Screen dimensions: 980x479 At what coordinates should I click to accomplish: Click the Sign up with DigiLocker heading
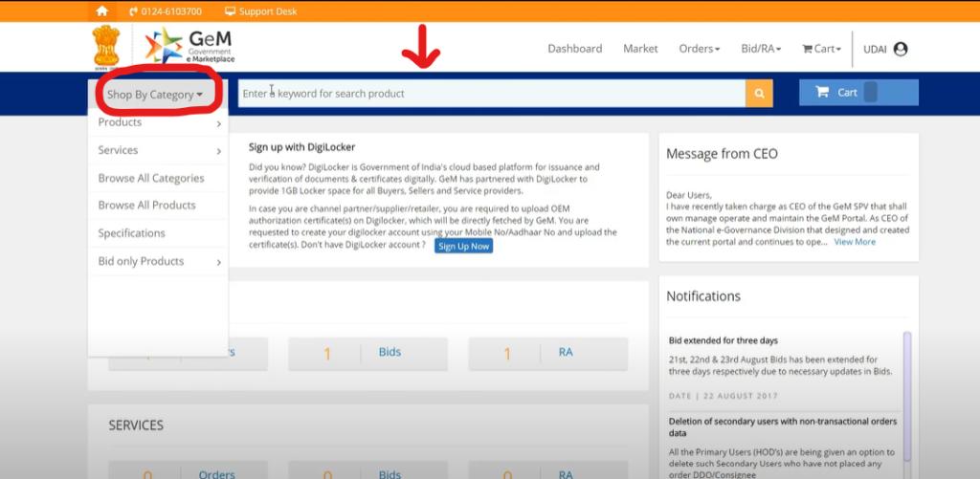pyautogui.click(x=301, y=147)
